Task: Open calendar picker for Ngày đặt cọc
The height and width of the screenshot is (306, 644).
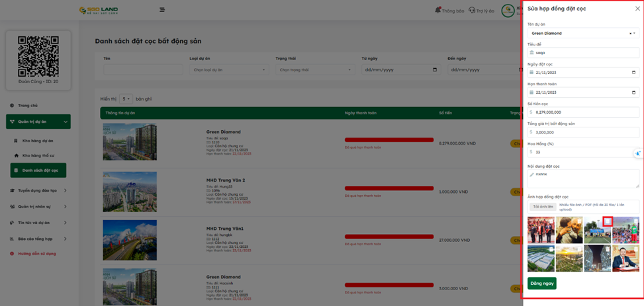Action: point(633,73)
